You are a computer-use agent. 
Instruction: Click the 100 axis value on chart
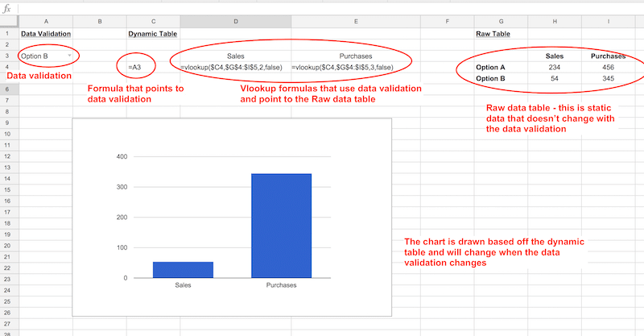122,247
